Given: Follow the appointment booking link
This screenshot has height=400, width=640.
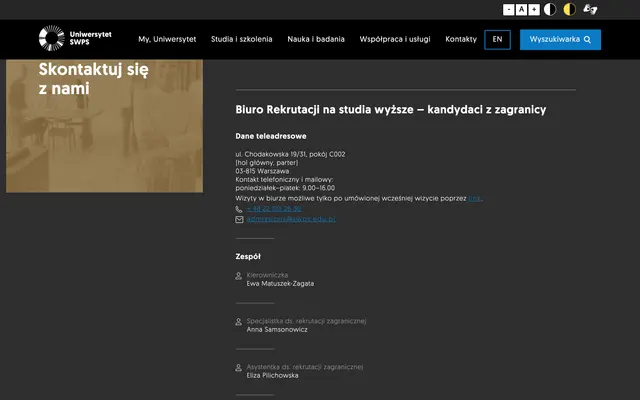Looking at the screenshot, I should pos(475,198).
